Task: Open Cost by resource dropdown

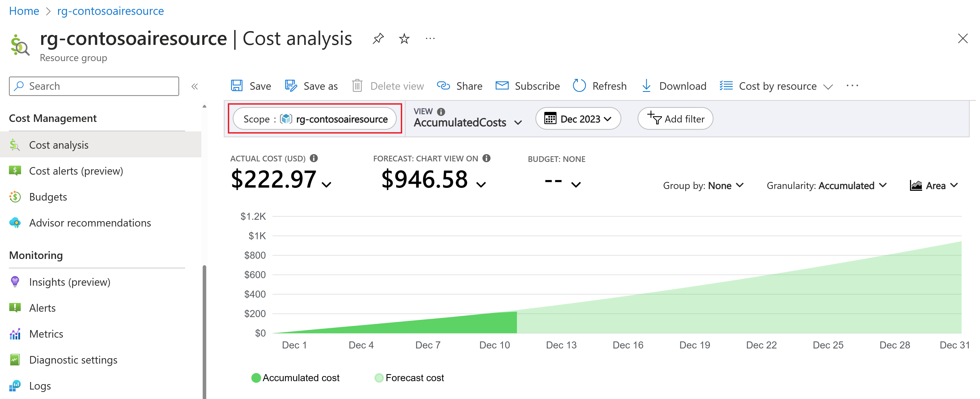Action: click(776, 86)
